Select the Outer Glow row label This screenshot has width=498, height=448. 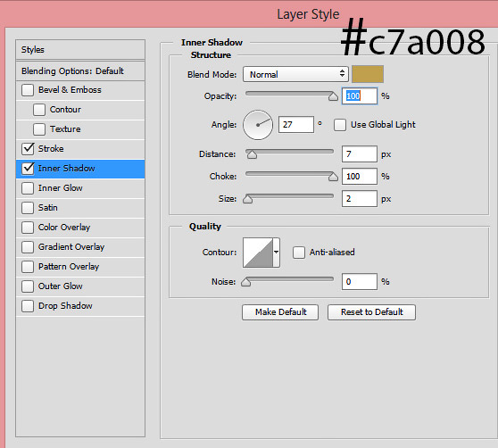[x=61, y=286]
